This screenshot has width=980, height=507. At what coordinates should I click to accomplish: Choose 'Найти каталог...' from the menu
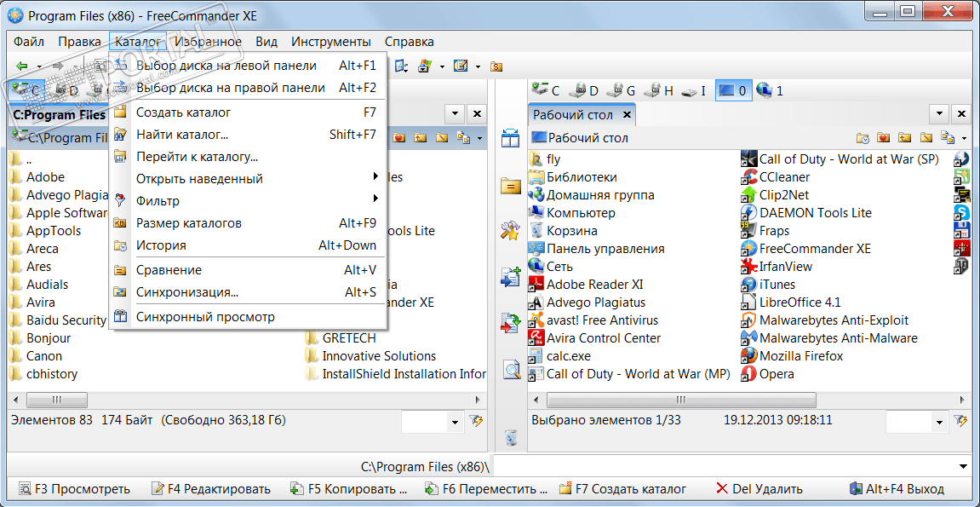[x=248, y=135]
